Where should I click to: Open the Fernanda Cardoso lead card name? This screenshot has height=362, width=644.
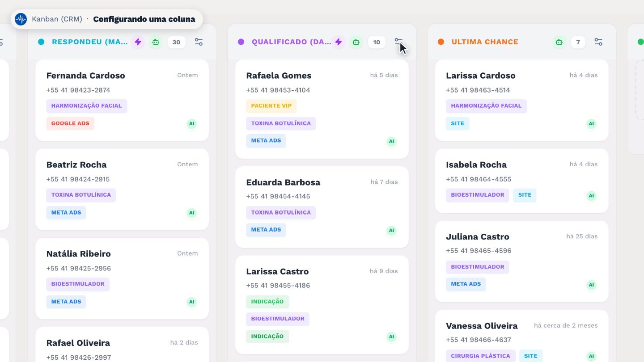[x=86, y=76]
